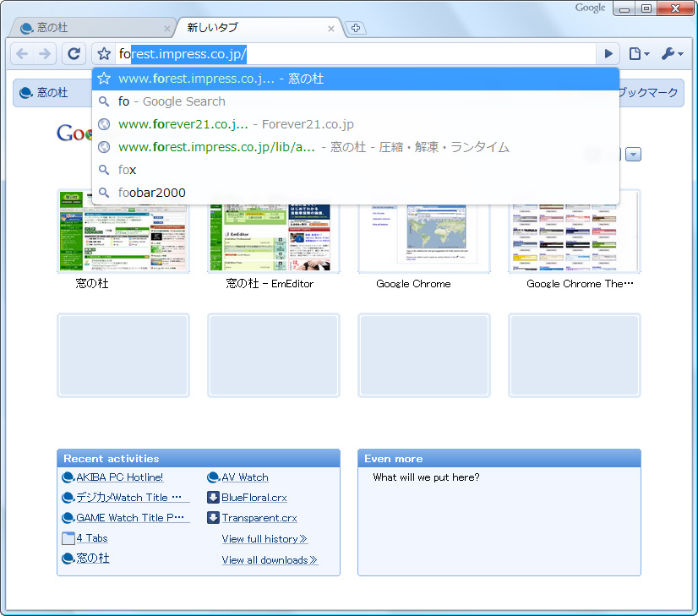Open the new tab with the plus button
Image resolution: width=698 pixels, height=616 pixels.
(355, 28)
